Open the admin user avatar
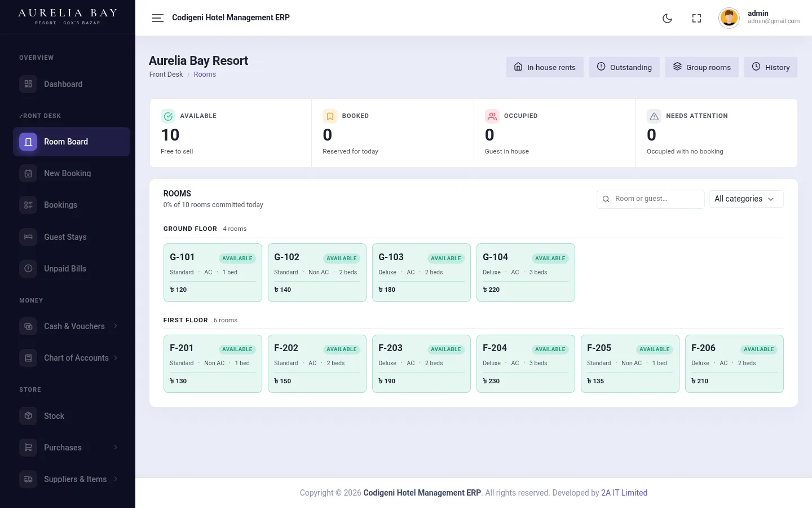The image size is (812, 508). 729,18
